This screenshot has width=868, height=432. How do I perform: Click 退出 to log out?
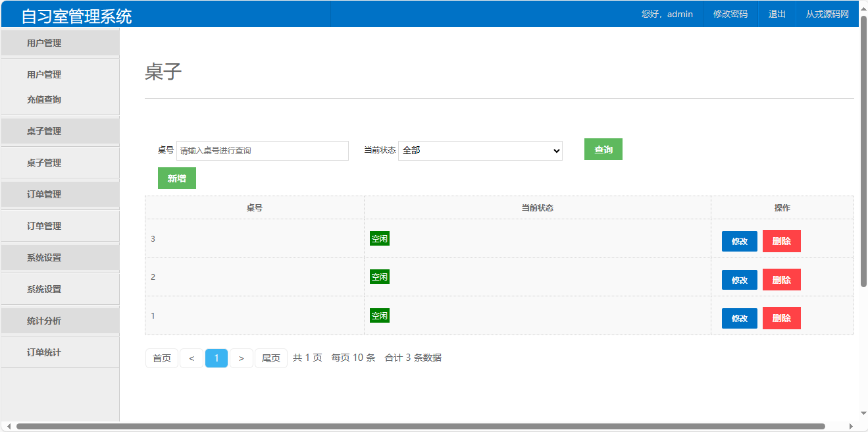click(777, 14)
